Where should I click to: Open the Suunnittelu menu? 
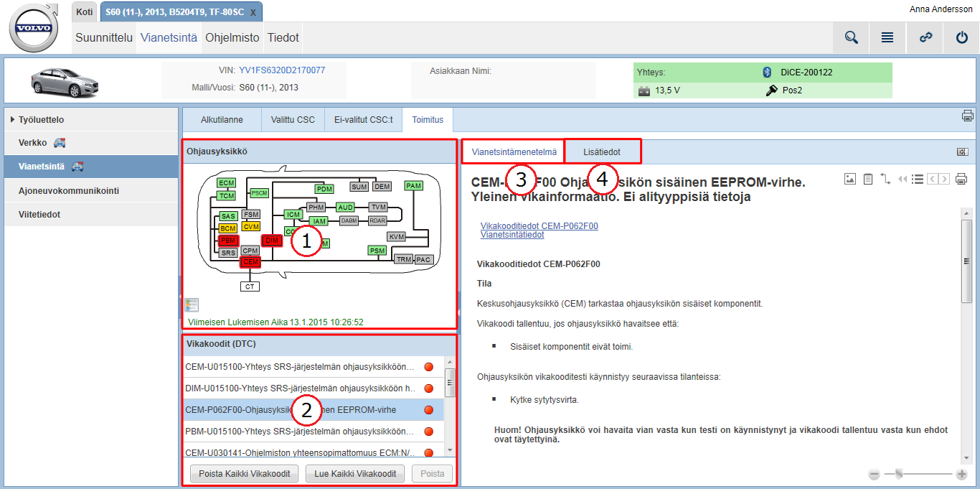tap(104, 38)
